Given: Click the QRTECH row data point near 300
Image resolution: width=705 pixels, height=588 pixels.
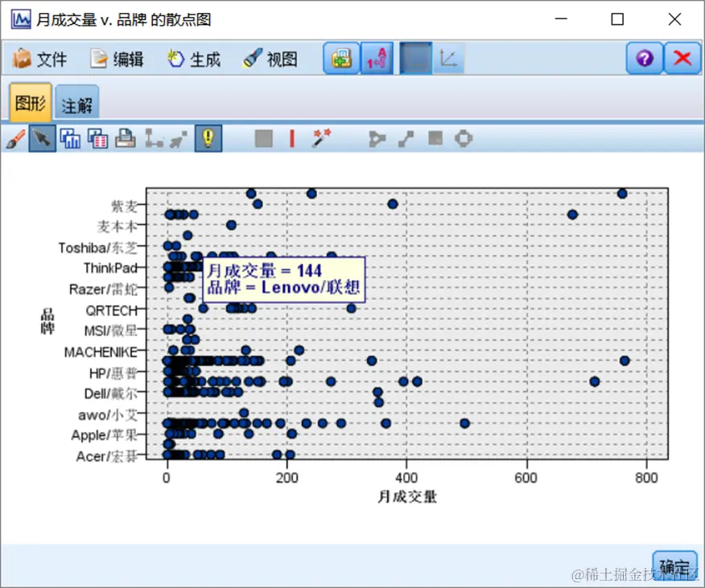Looking at the screenshot, I should coord(351,308).
